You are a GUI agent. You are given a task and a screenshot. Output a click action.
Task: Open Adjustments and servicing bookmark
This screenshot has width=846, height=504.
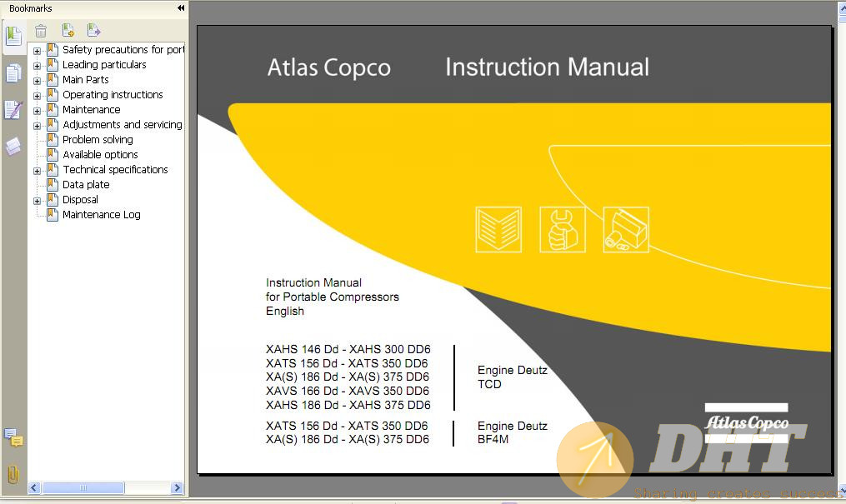point(123,124)
